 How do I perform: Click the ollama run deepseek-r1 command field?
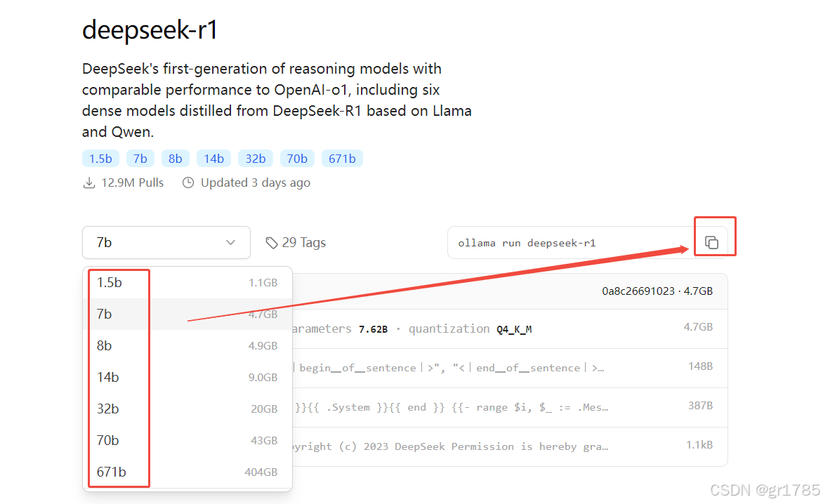[572, 243]
